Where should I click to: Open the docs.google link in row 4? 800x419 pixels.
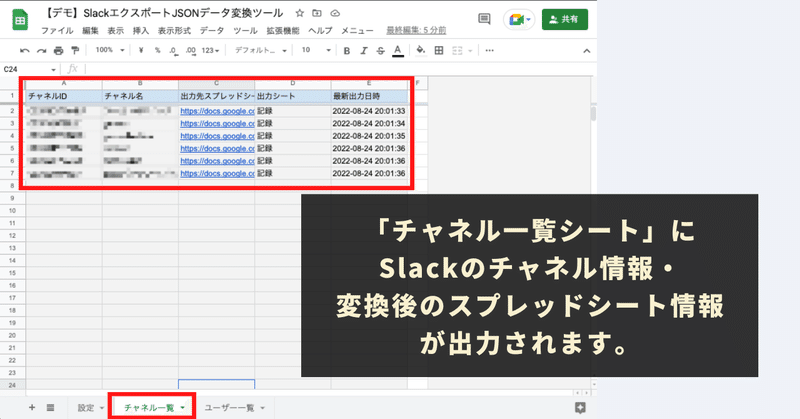click(x=217, y=136)
